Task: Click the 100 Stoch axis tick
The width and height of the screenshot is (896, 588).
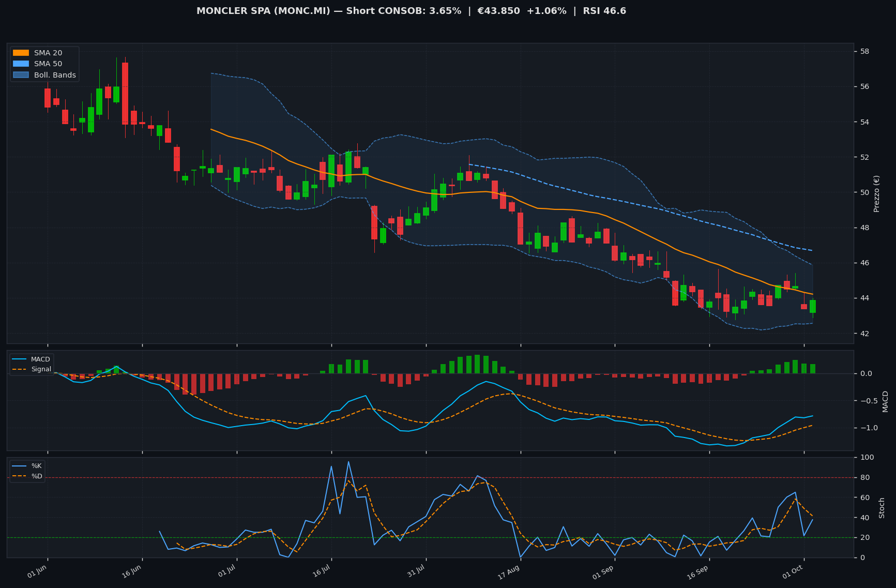Action: tap(867, 458)
